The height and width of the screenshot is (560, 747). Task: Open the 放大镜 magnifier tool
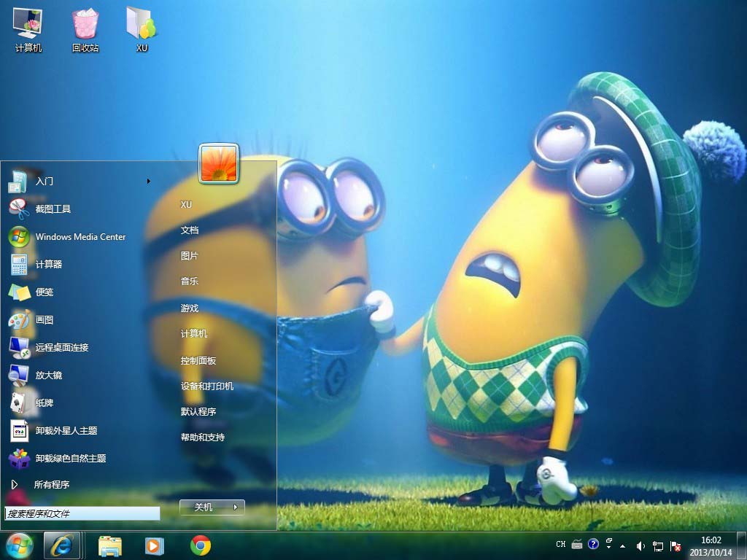[48, 376]
